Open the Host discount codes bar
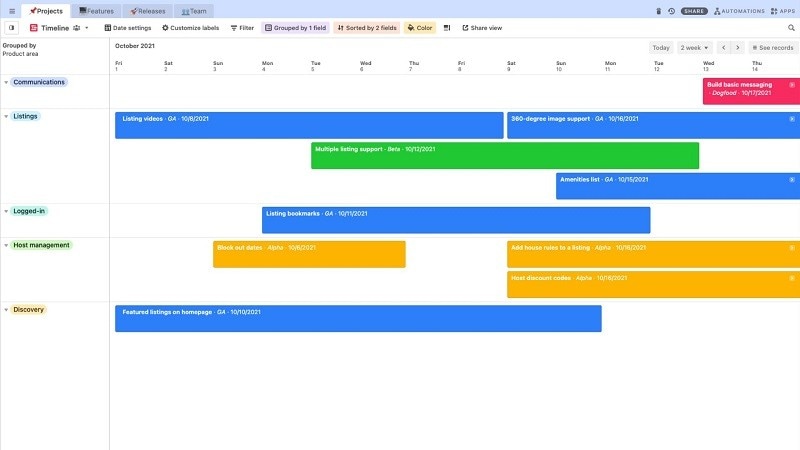 click(x=653, y=285)
